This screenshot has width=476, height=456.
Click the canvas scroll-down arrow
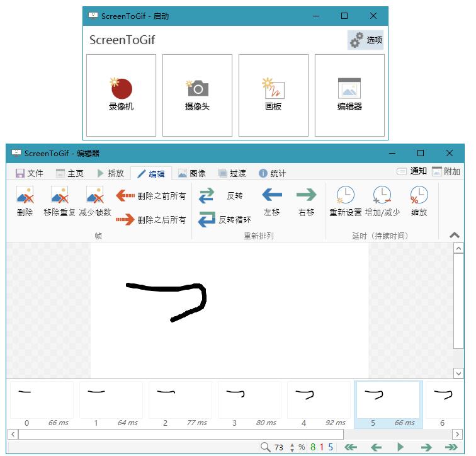tap(458, 373)
